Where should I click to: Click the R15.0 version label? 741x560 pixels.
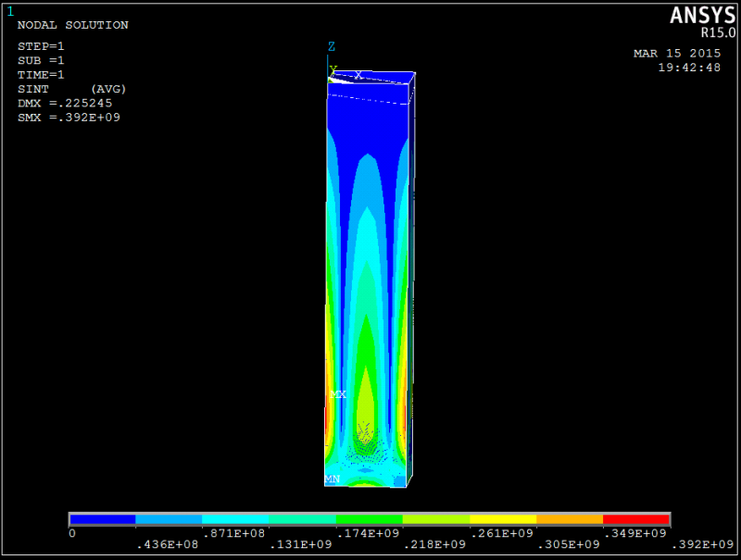[718, 32]
